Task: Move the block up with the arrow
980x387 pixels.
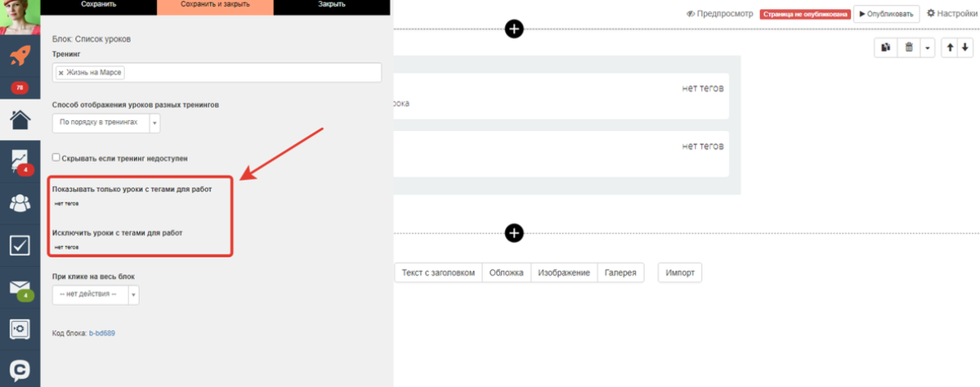Action: tap(951, 47)
